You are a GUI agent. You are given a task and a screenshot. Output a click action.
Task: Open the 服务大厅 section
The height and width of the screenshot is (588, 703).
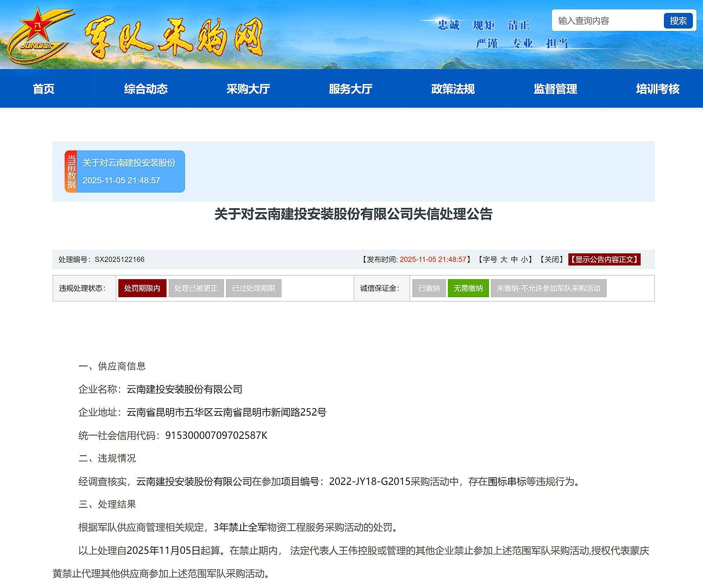coord(350,90)
